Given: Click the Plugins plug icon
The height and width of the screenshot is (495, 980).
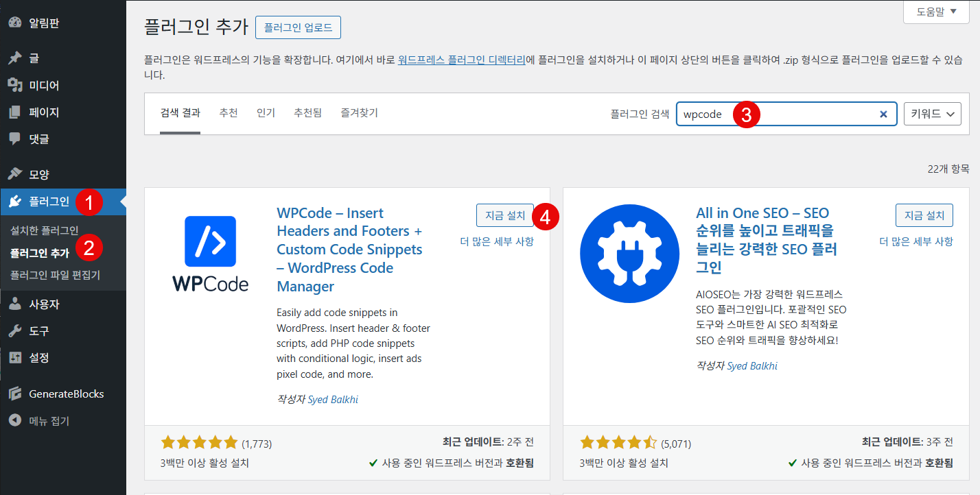Looking at the screenshot, I should [15, 202].
